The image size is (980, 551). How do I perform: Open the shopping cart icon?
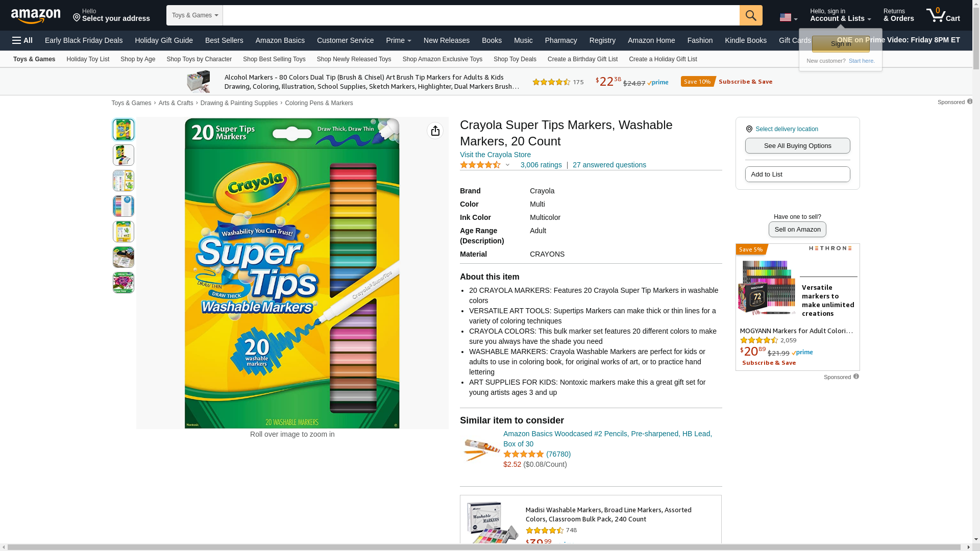[x=943, y=15]
